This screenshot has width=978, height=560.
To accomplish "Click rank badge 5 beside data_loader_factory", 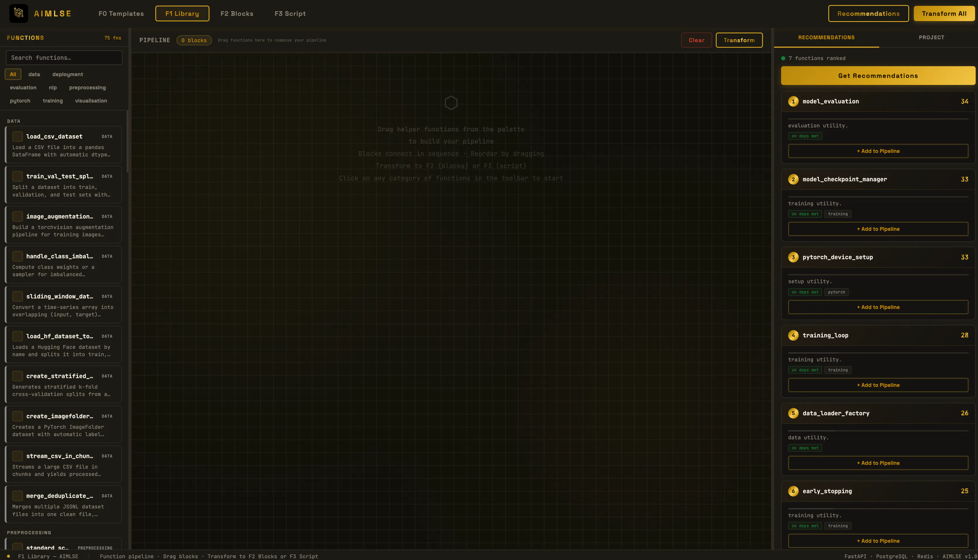I will pyautogui.click(x=793, y=413).
